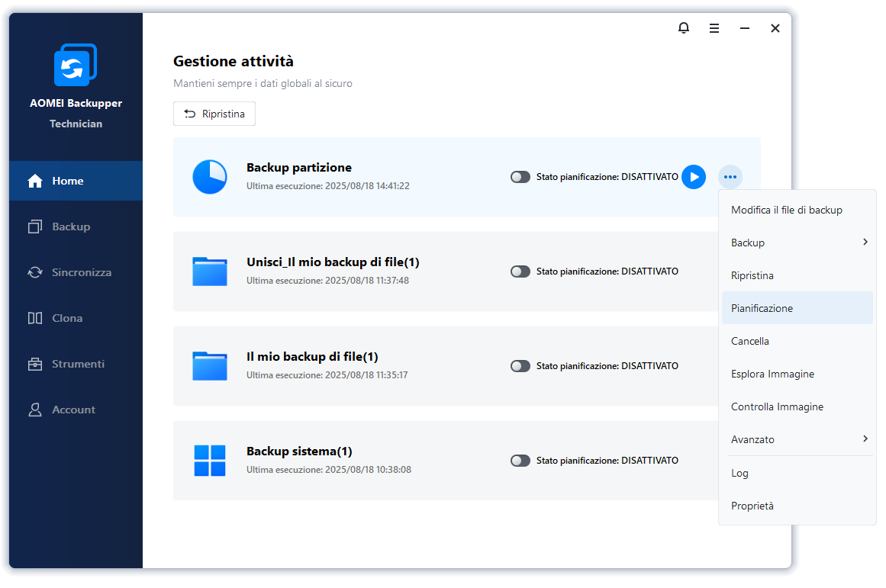Run Backup partizione with play button
886x588 pixels.
693,177
